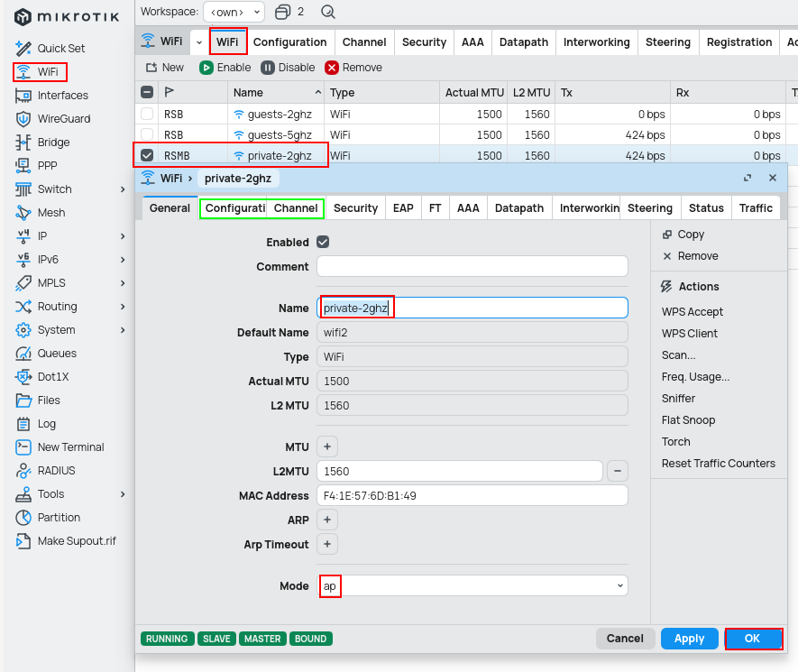Expand the Switch submenu
The width and height of the screenshot is (798, 672).
[x=123, y=189]
